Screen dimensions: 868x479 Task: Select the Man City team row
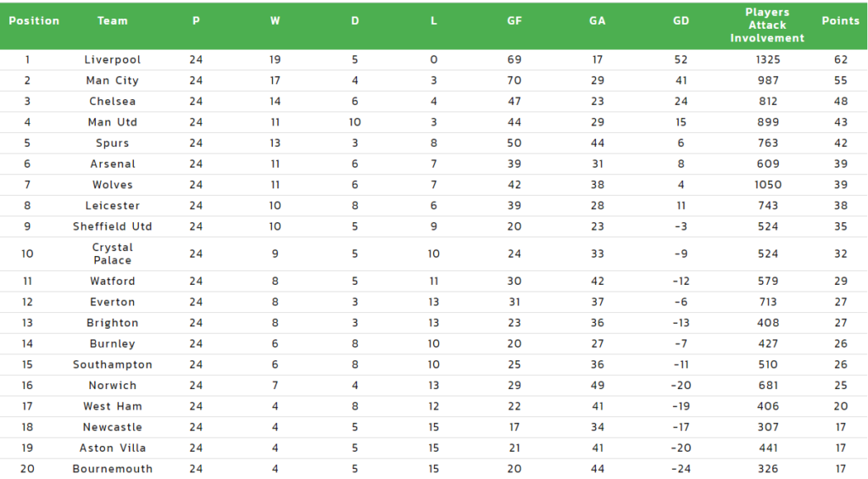point(433,81)
